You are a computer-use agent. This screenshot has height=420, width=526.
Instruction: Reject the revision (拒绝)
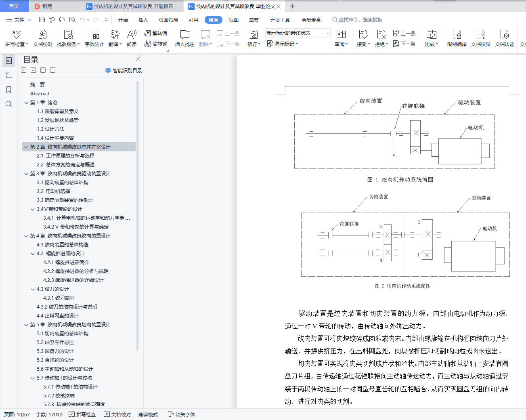pyautogui.click(x=381, y=38)
